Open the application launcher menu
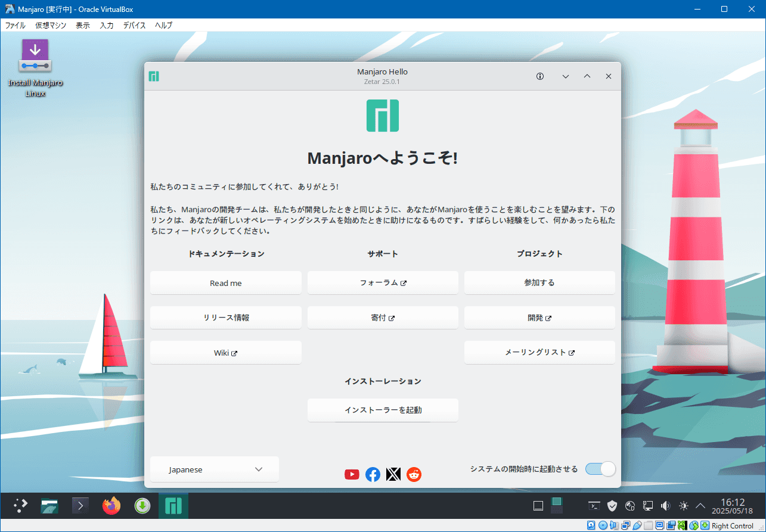 (x=21, y=506)
